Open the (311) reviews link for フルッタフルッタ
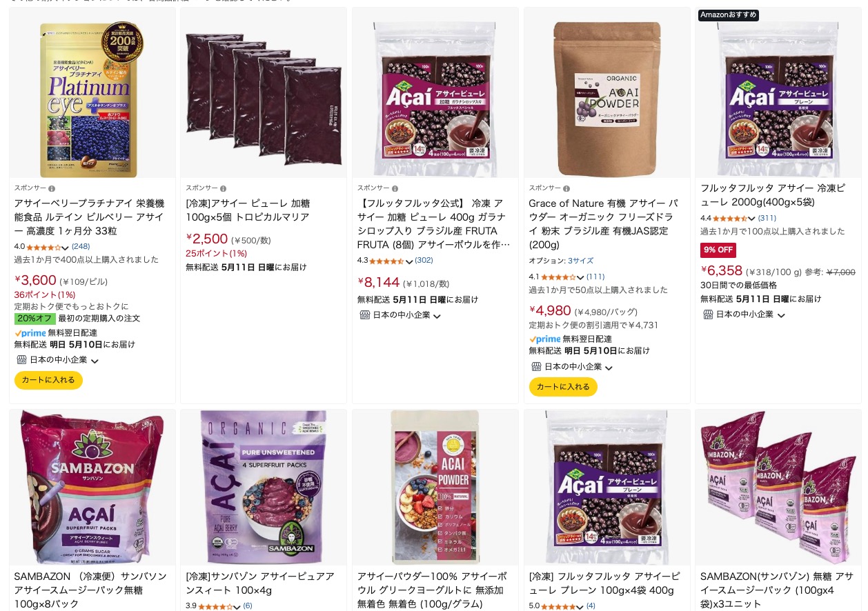 tap(767, 218)
